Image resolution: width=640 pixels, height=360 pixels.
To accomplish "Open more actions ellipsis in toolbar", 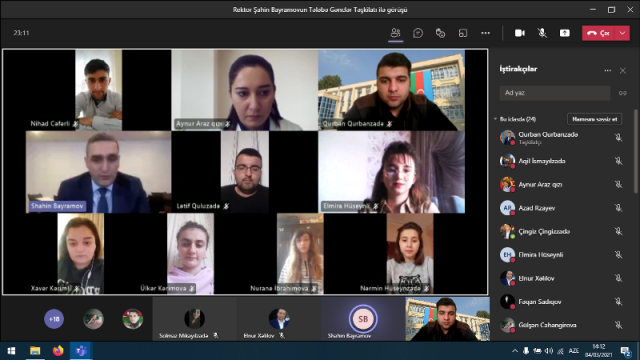I will [x=485, y=33].
